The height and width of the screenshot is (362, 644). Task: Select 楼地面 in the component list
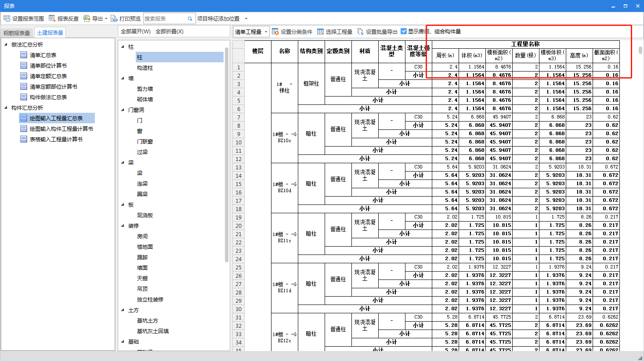[145, 247]
